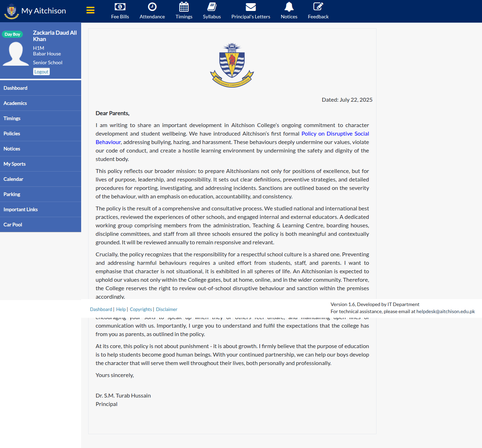Viewport: 482px width, 448px height.
Task: Click the My Aitchison crest logo
Action: (11, 11)
